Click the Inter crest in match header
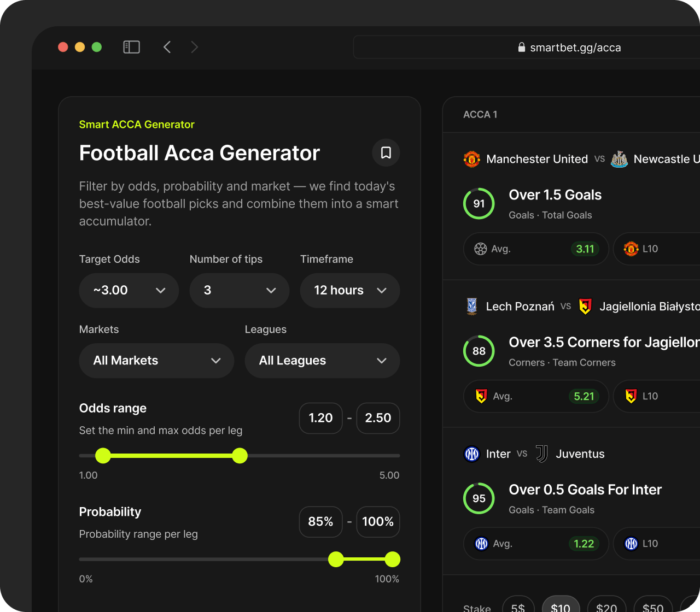The image size is (700, 612). click(x=472, y=454)
